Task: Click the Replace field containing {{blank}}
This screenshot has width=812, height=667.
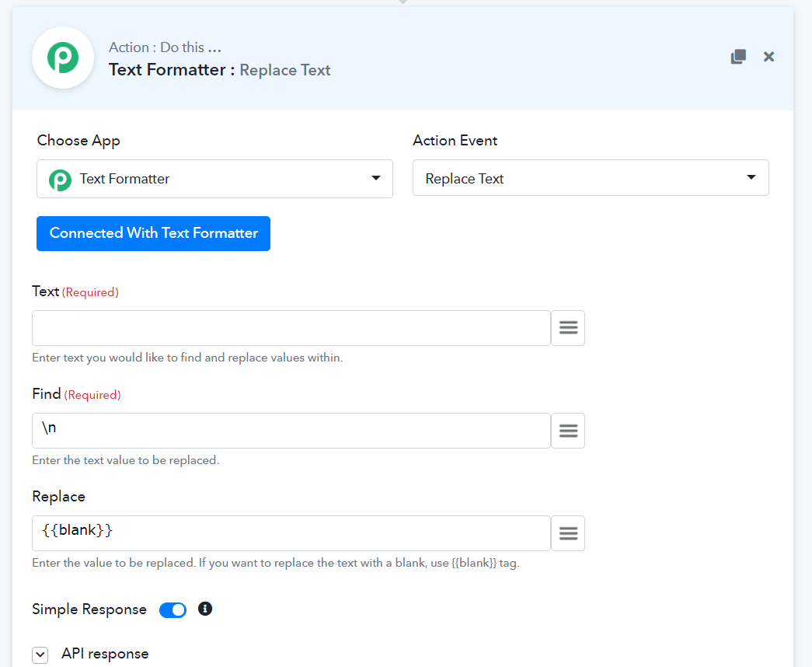Action: point(291,533)
